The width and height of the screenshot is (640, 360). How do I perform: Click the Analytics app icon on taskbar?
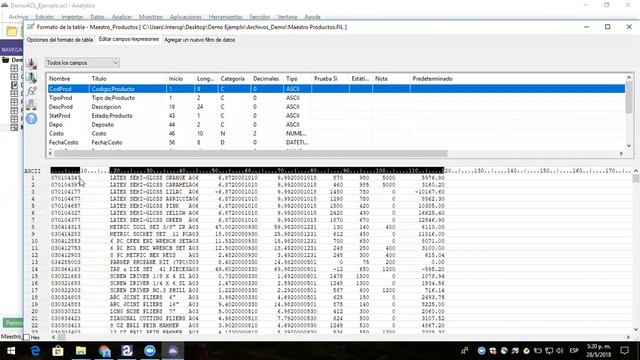pyautogui.click(x=173, y=351)
